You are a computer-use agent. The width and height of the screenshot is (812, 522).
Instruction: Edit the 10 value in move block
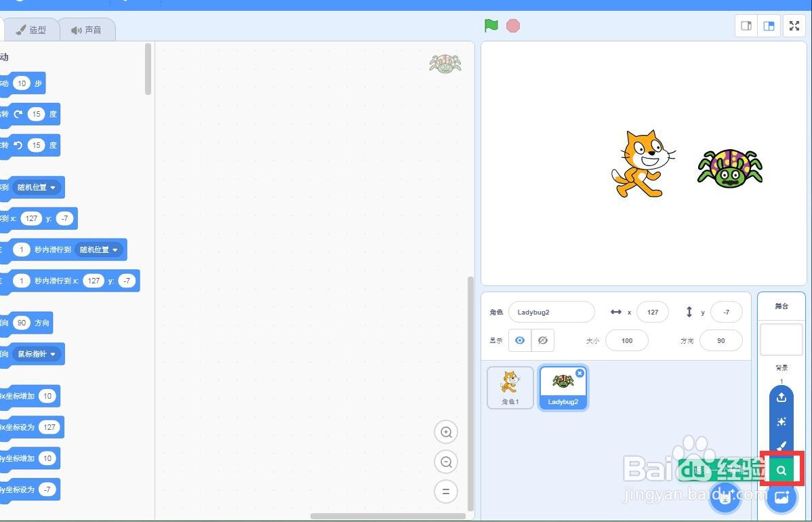click(21, 83)
